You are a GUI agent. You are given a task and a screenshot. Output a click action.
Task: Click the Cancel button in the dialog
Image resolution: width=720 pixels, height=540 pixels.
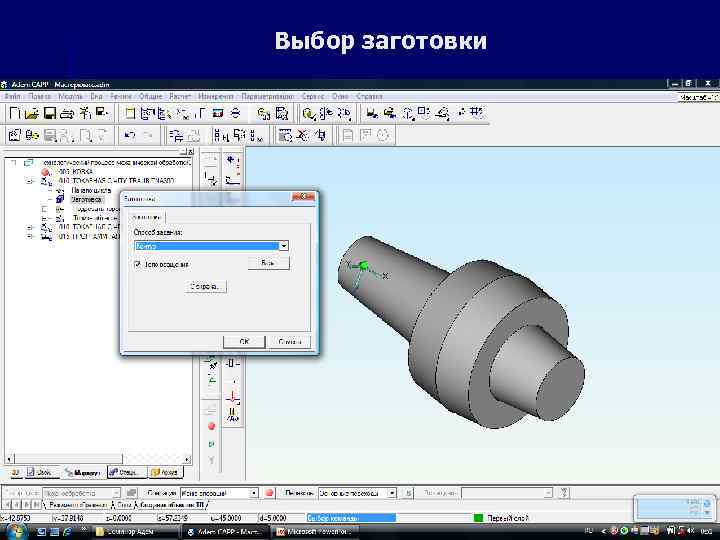pyautogui.click(x=290, y=342)
